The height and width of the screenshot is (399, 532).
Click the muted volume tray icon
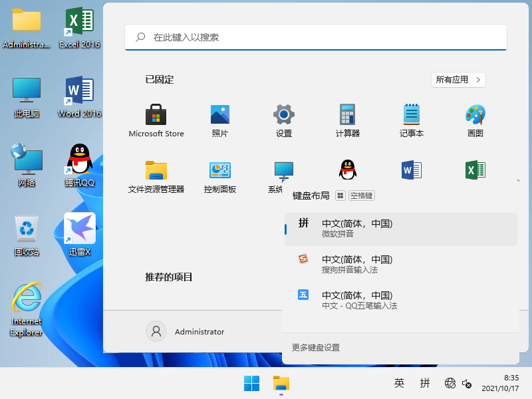(x=467, y=384)
